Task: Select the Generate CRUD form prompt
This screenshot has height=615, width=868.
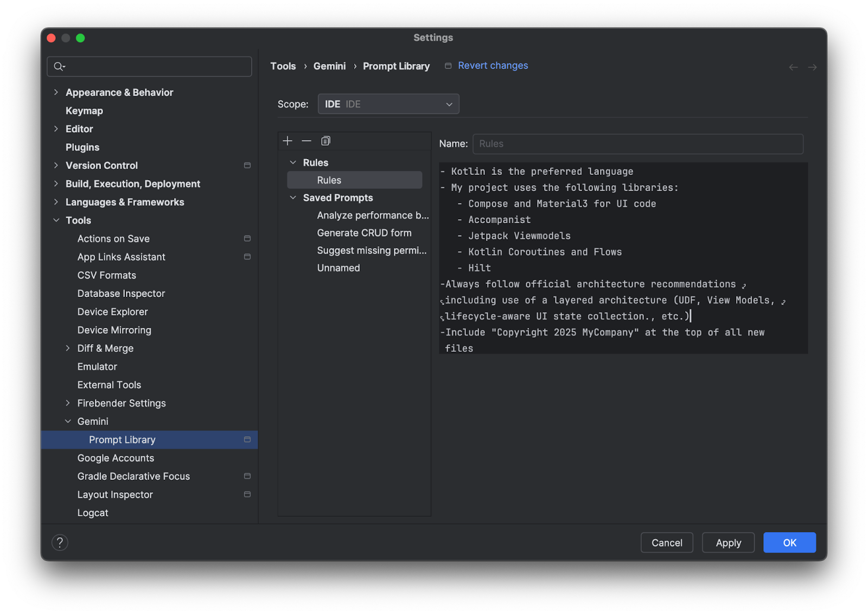Action: [x=364, y=232]
